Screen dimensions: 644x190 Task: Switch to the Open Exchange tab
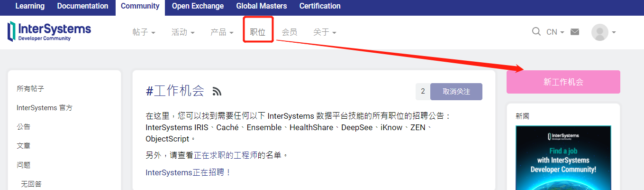tap(198, 6)
